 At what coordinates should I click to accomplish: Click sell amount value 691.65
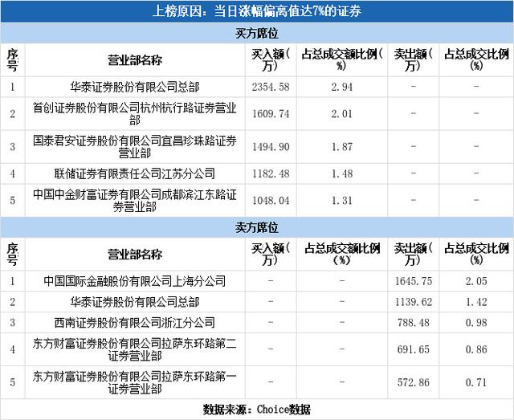pos(414,349)
